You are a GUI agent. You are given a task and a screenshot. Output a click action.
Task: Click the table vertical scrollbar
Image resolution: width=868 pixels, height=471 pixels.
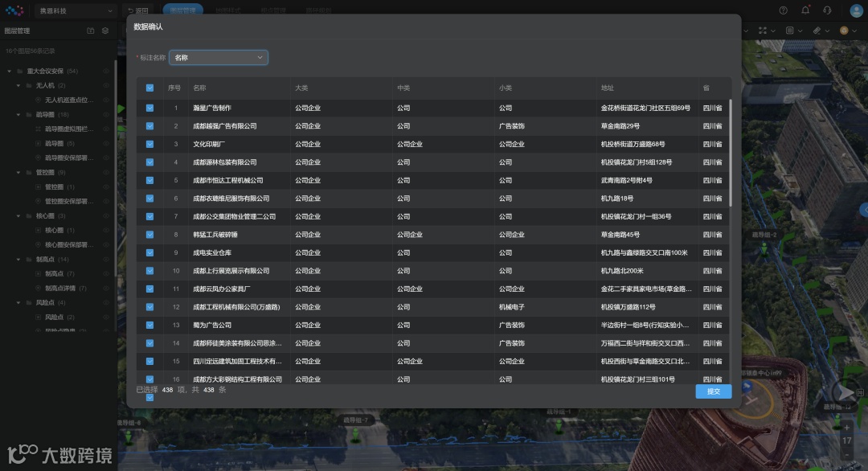[730, 154]
